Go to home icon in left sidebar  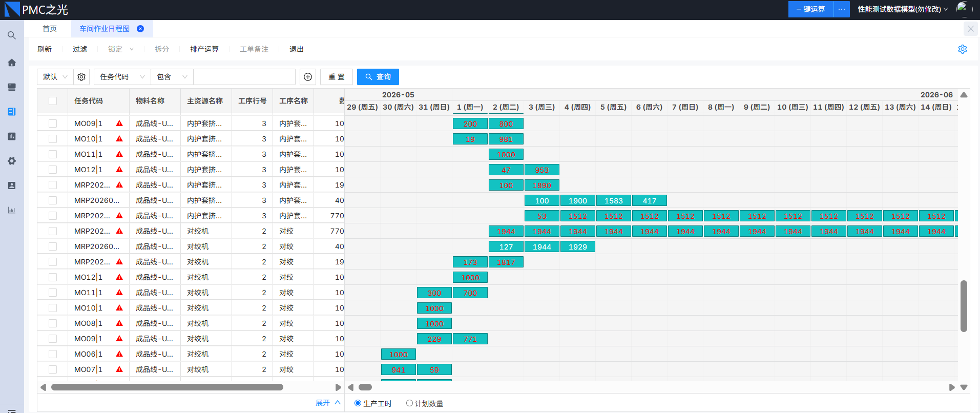pyautogui.click(x=11, y=63)
